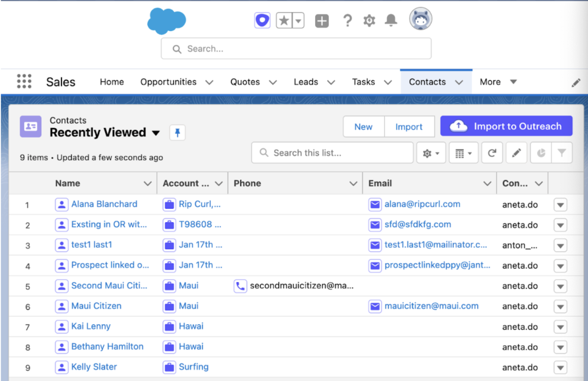This screenshot has height=381, width=588.
Task: Open the App Launcher dots grid
Action: point(24,81)
